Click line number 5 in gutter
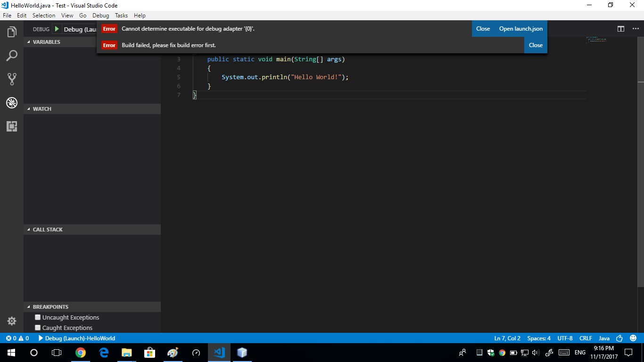Image resolution: width=644 pixels, height=362 pixels. point(179,77)
